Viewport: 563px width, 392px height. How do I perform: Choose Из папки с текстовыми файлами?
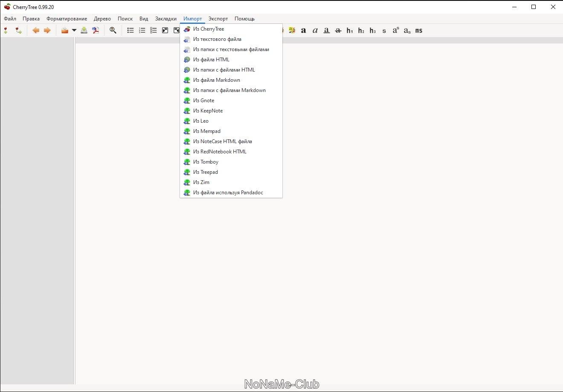tap(231, 49)
